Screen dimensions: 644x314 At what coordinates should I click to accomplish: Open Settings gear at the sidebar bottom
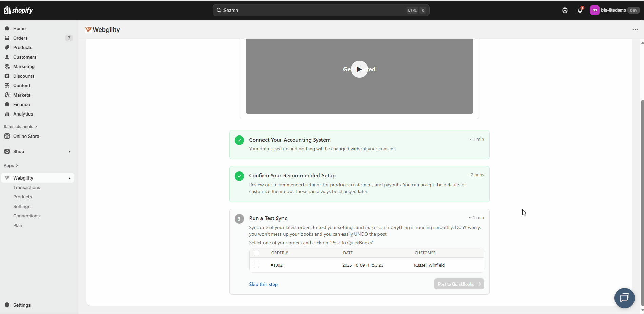pyautogui.click(x=7, y=305)
